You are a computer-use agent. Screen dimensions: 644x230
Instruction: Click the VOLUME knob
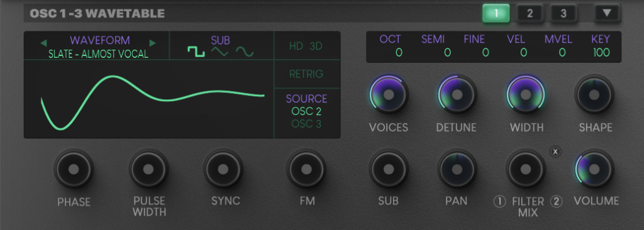[594, 168]
